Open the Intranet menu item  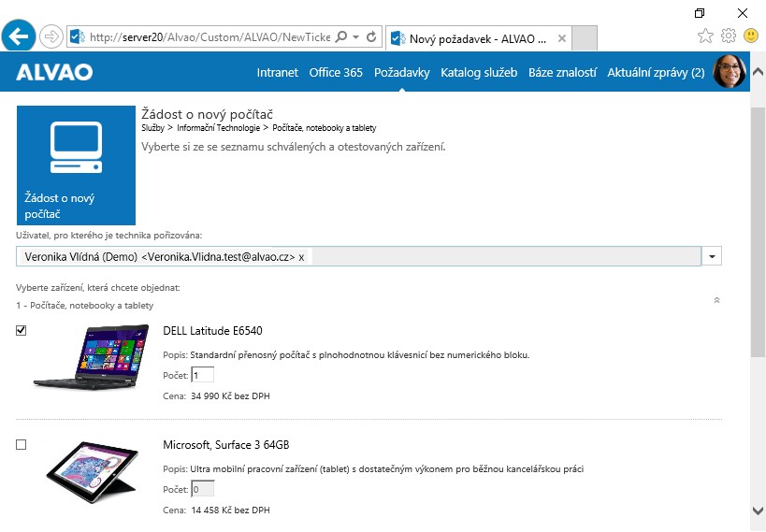coord(278,72)
